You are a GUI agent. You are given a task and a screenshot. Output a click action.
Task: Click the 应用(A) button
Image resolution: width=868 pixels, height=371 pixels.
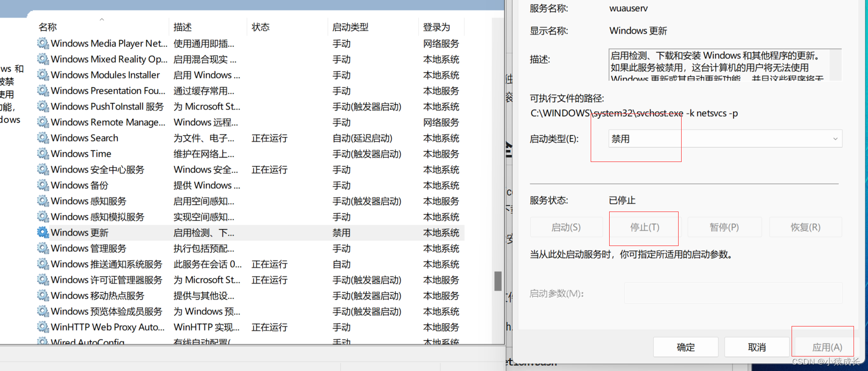827,347
